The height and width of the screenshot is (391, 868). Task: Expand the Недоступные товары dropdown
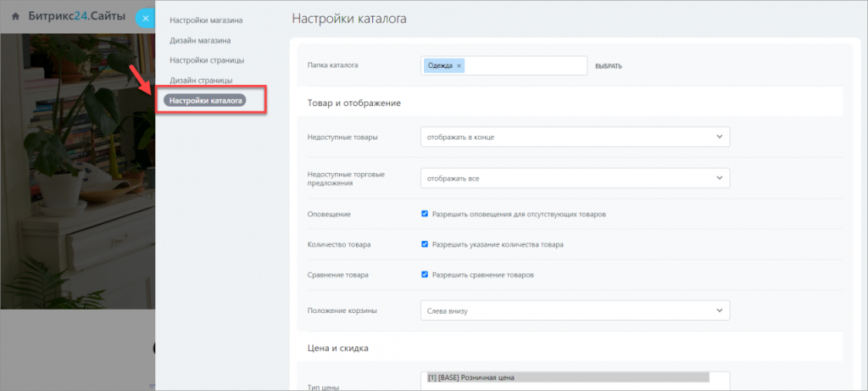coord(576,137)
